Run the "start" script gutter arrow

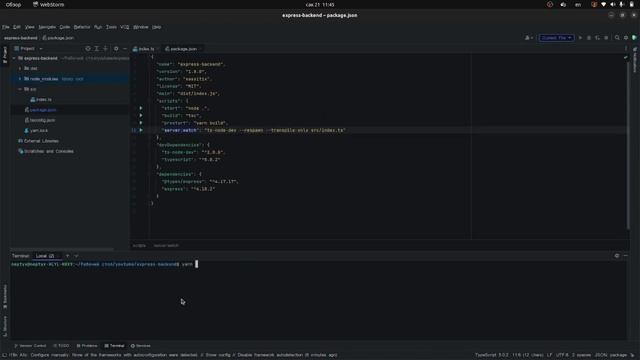141,108
